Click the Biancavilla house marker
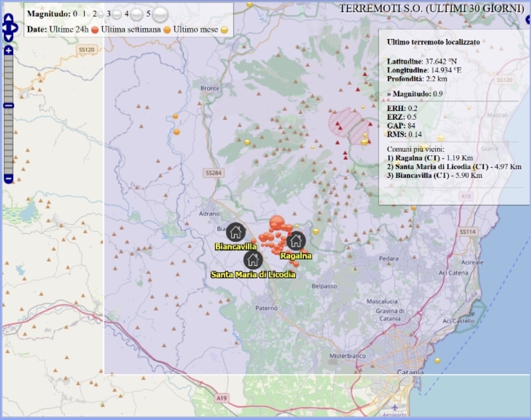Viewport: 531px width, 420px height. [235, 232]
